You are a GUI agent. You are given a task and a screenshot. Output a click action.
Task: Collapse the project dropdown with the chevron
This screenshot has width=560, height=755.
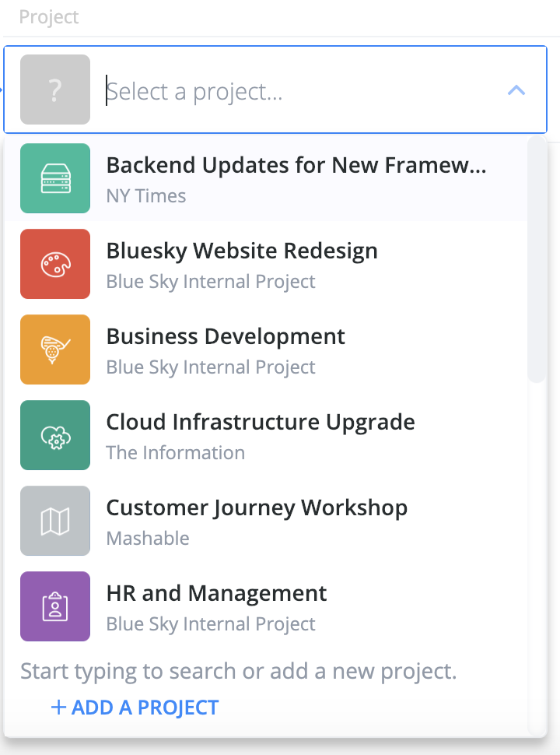pos(516,90)
